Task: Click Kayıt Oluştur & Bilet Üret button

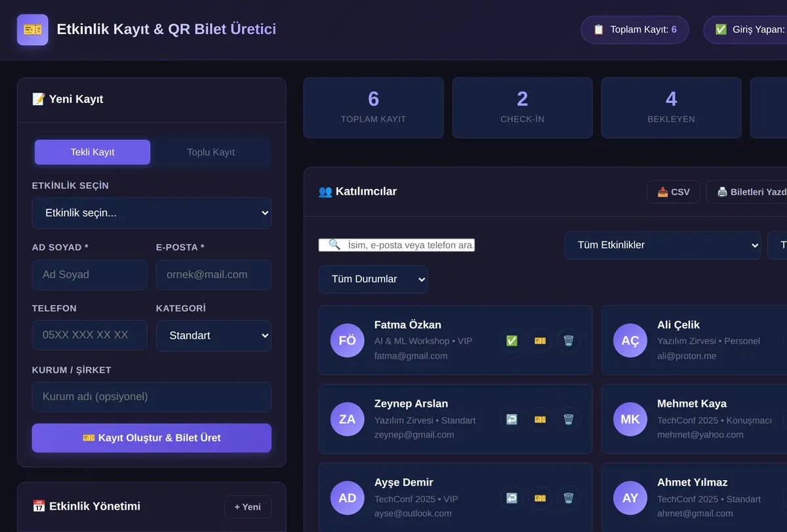Action: [x=151, y=438]
